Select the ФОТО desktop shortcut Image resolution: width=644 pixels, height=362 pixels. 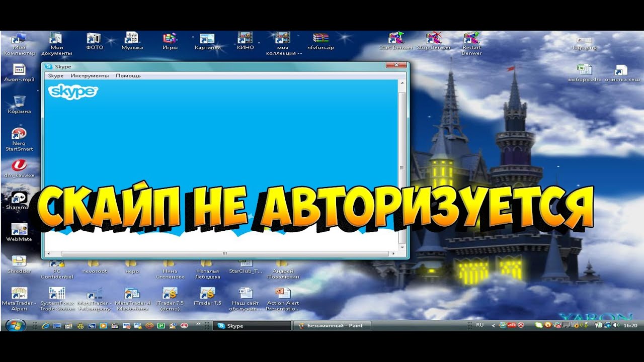pos(94,42)
